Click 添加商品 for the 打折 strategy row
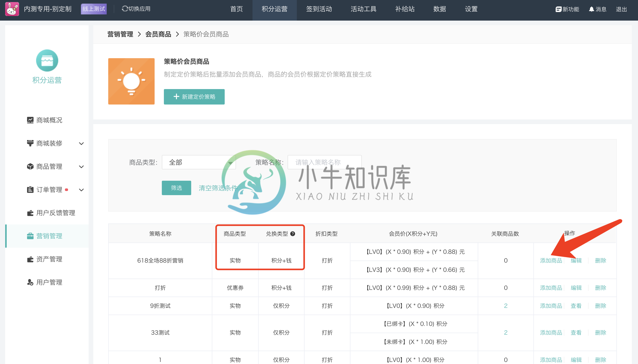The image size is (638, 364). pyautogui.click(x=551, y=288)
